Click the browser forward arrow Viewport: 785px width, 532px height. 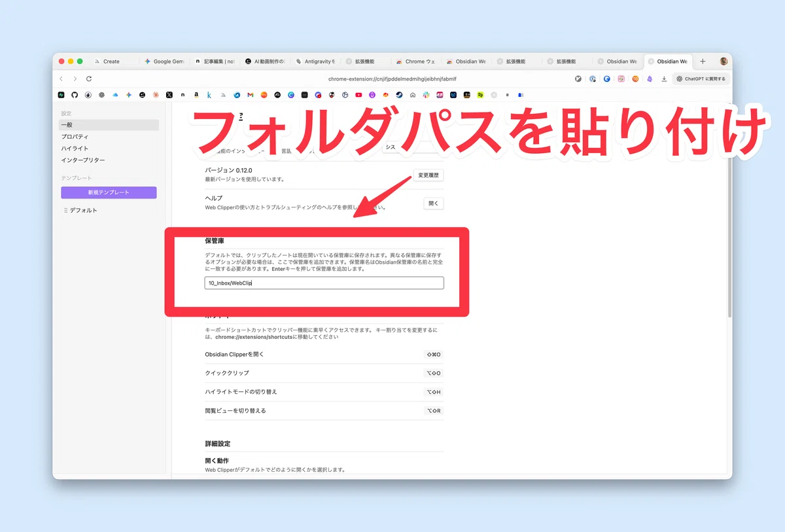(x=75, y=79)
